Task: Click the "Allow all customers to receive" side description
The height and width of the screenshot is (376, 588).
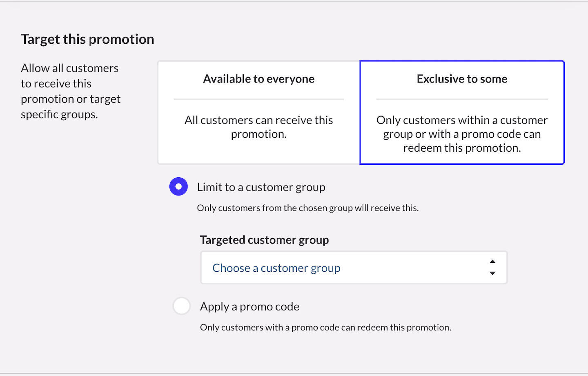Action: (70, 91)
